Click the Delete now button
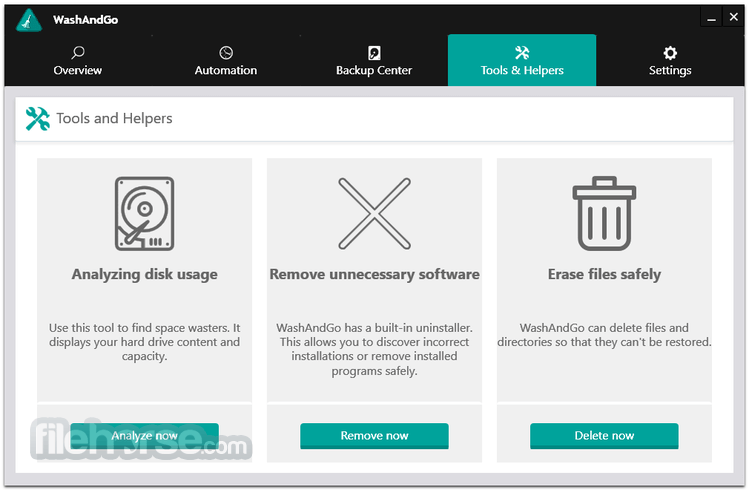Viewport: 749px width, 490px height. click(604, 436)
